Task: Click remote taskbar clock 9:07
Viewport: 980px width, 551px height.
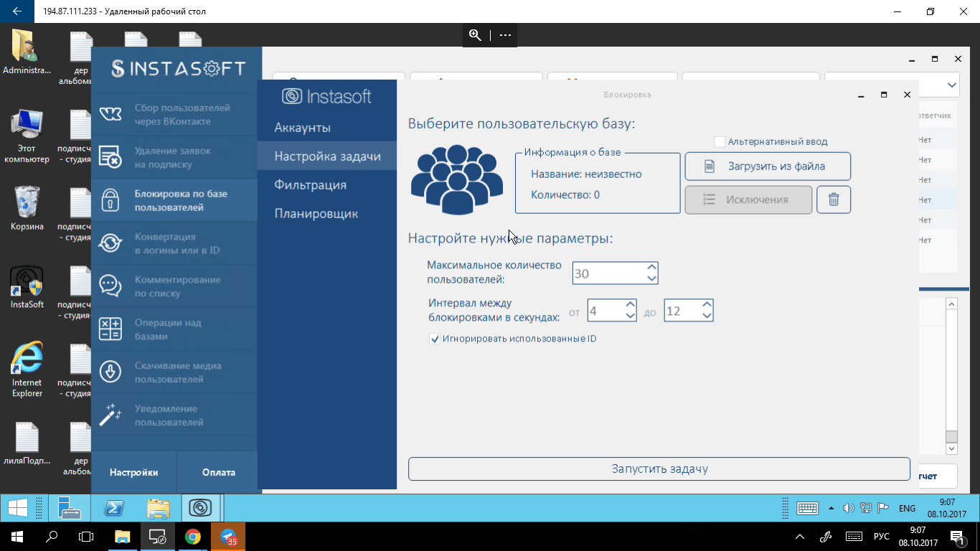Action: coord(947,508)
